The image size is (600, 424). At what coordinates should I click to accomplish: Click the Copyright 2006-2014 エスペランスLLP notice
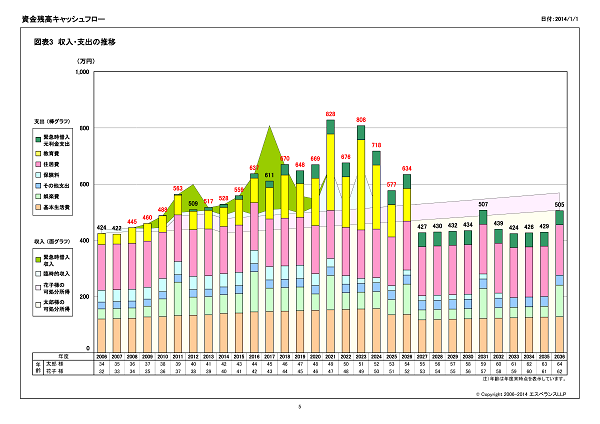click(x=521, y=394)
